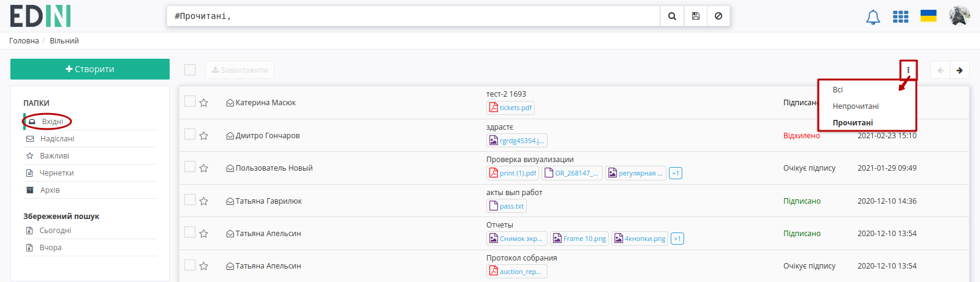Image resolution: width=980 pixels, height=282 pixels.
Task: Click the Відхилено status
Action: [x=801, y=136]
